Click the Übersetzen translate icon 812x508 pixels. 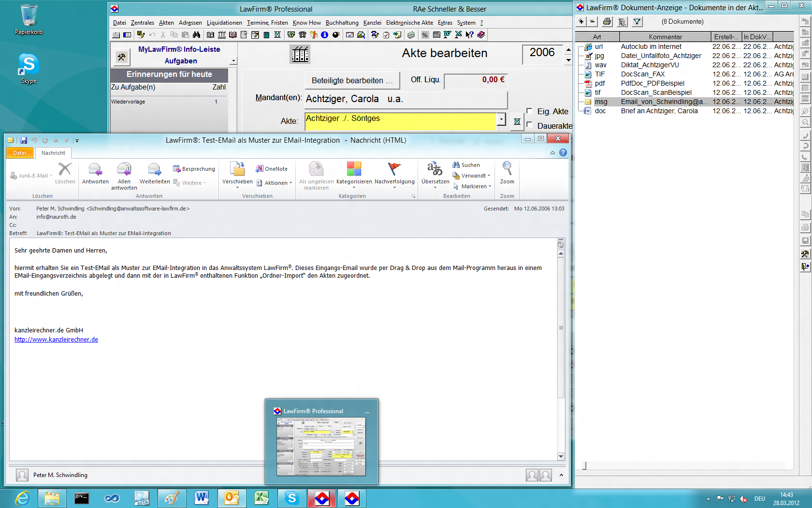[x=435, y=170]
